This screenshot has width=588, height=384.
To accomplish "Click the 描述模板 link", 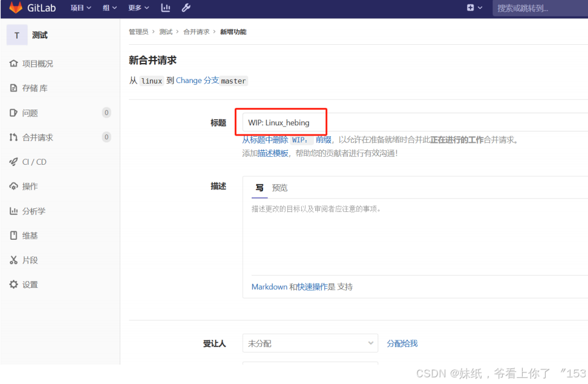I will coord(273,153).
